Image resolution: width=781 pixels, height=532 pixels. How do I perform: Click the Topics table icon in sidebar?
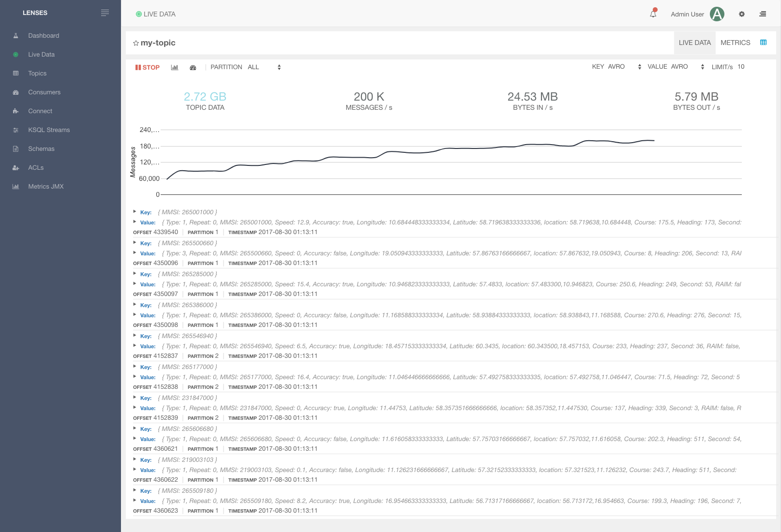[15, 74]
